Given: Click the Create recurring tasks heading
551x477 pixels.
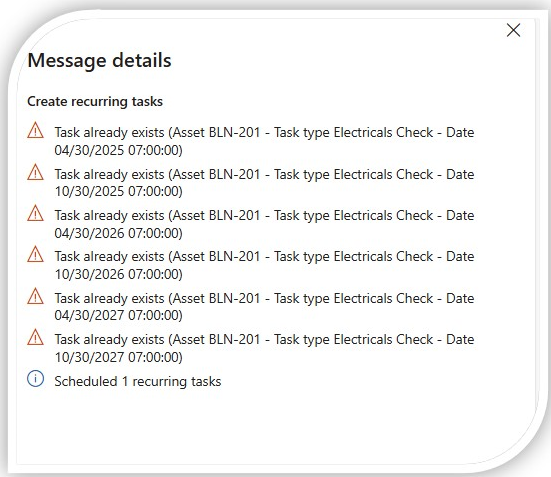Looking at the screenshot, I should [95, 101].
